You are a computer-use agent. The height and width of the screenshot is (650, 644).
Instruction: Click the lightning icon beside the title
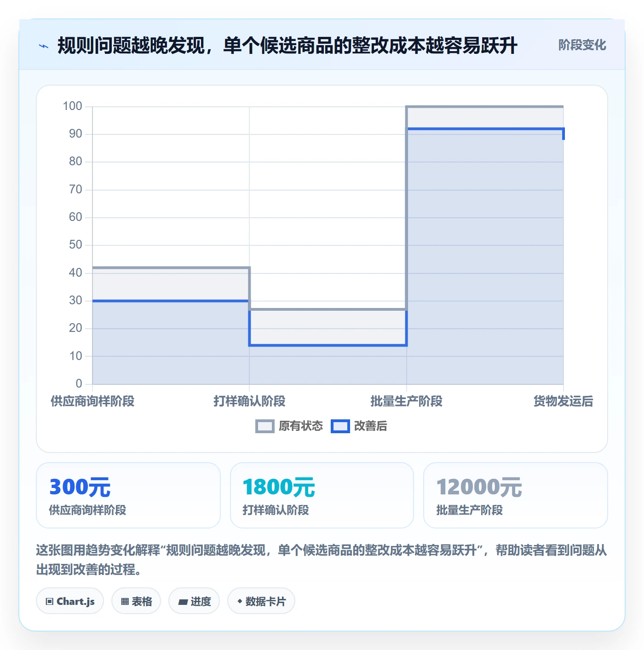click(x=44, y=46)
